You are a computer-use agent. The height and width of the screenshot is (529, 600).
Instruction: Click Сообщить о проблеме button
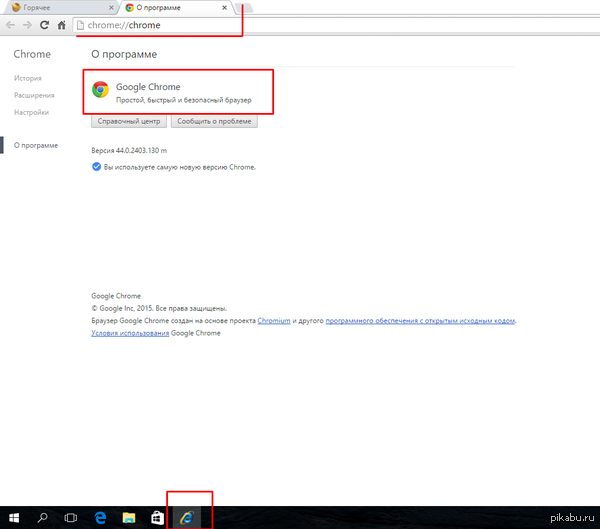214,121
